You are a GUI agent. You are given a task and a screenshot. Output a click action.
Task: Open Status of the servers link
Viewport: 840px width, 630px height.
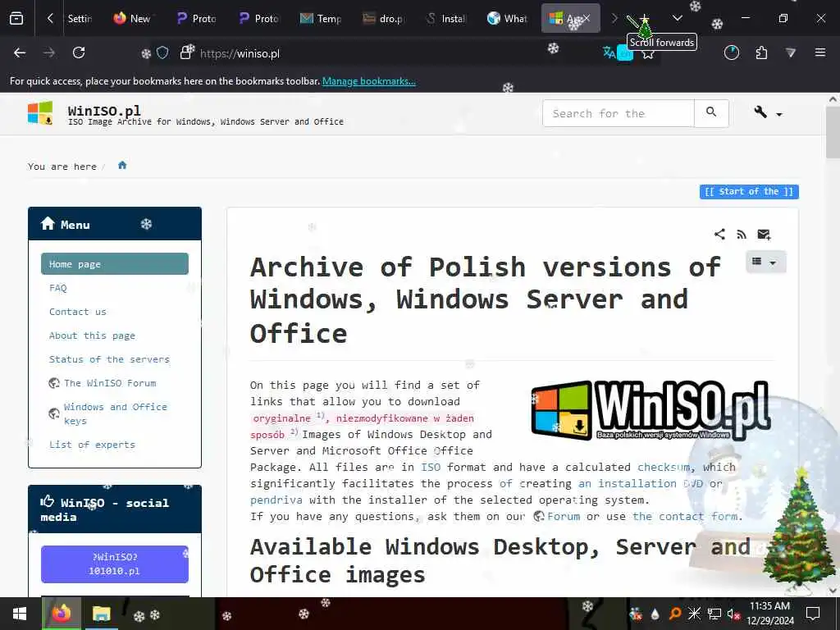point(109,359)
